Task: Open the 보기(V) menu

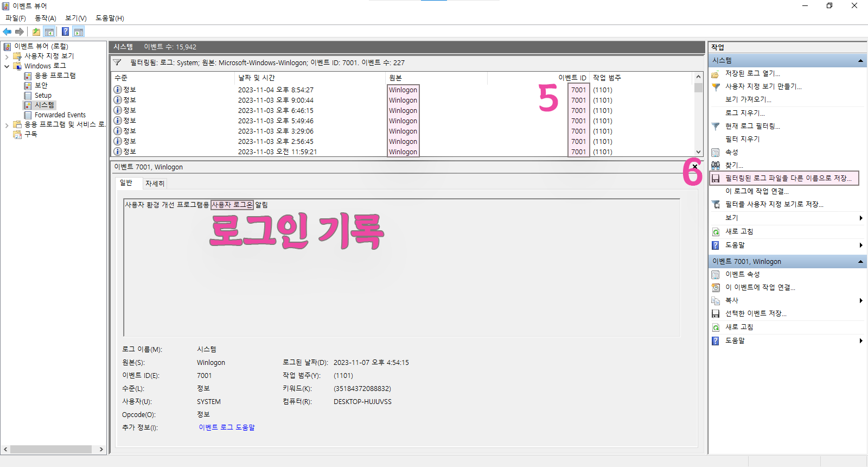Action: 76,18
